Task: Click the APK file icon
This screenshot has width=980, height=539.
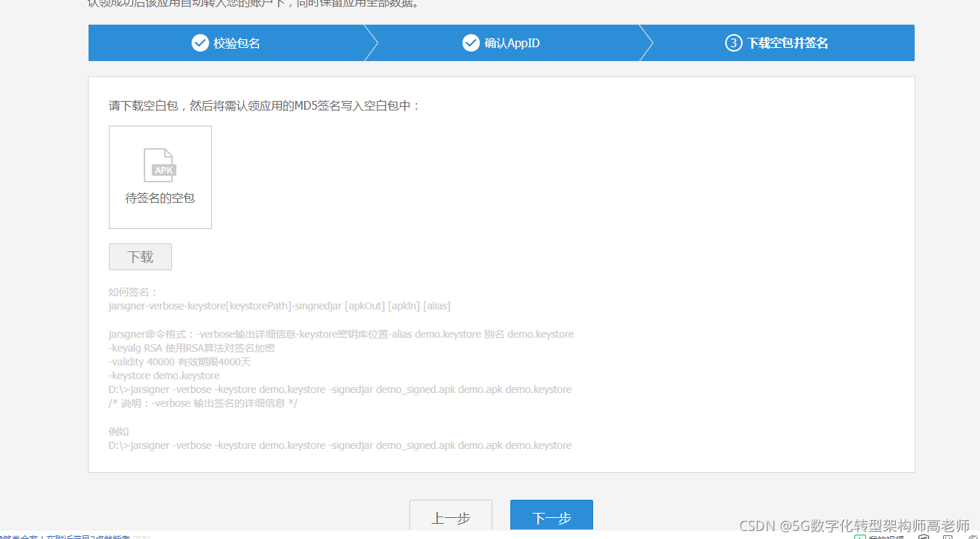Action: click(x=160, y=165)
